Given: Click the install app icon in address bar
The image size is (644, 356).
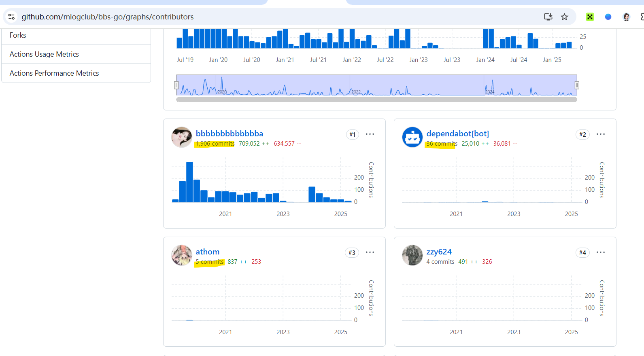Looking at the screenshot, I should (x=548, y=17).
